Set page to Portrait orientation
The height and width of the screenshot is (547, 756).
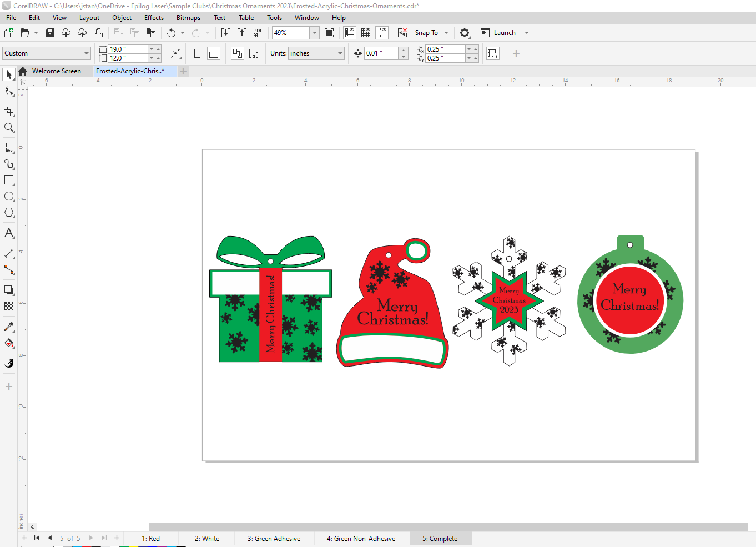[197, 53]
